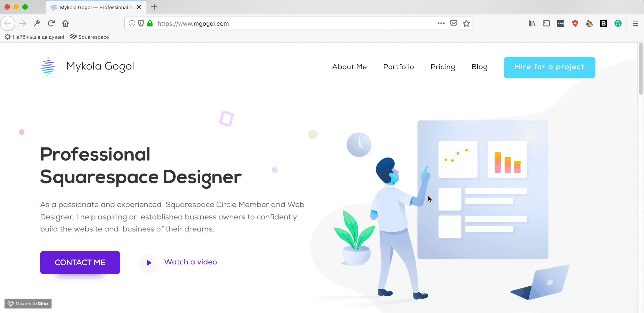Open the Firefox hamburger menu
644x313 pixels.
(635, 23)
